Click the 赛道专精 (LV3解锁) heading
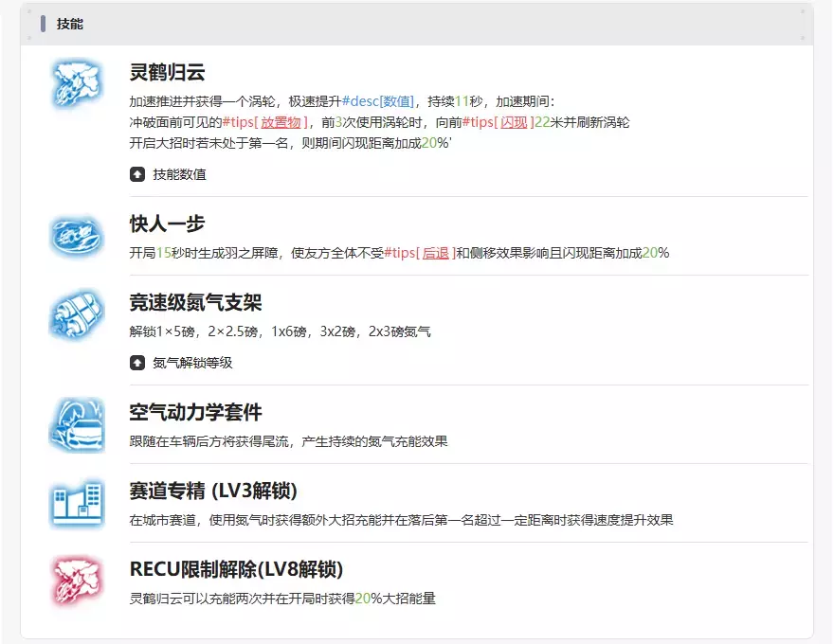 (213, 492)
